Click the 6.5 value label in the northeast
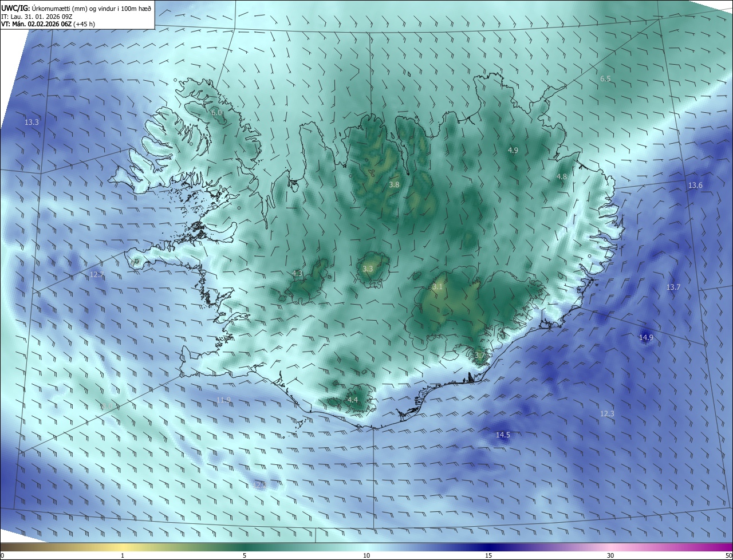The image size is (733, 560). (605, 78)
